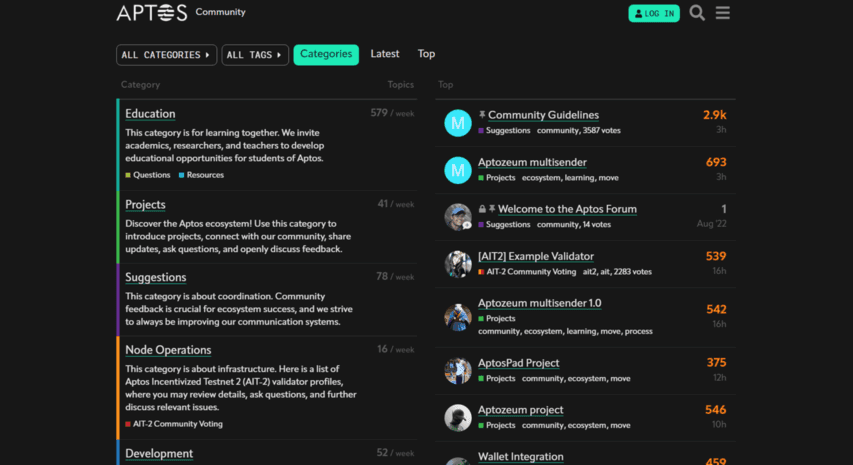Viewport: 853px width, 465px height.
Task: Expand the ALL TAGS dropdown
Action: point(255,55)
